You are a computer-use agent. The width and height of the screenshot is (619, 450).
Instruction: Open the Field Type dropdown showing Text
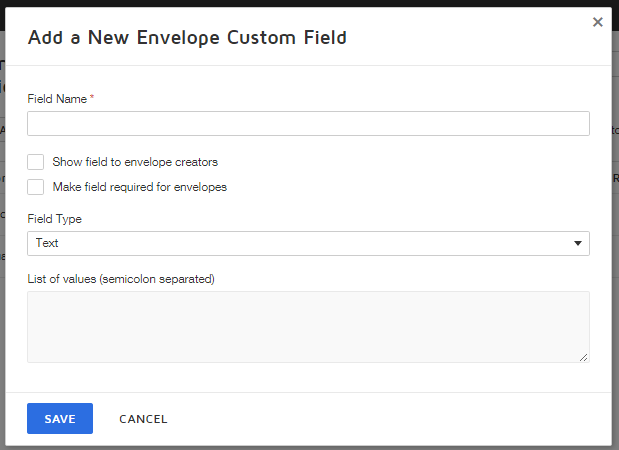tap(300, 244)
